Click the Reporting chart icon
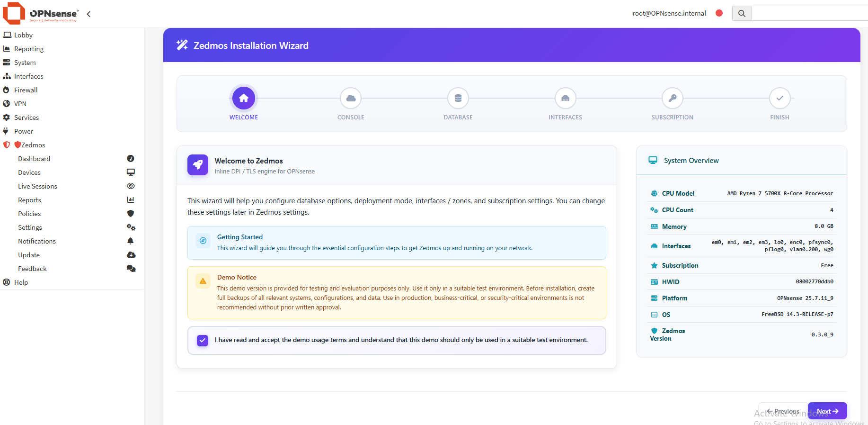Screen dimensions: 868x425 coord(7,48)
